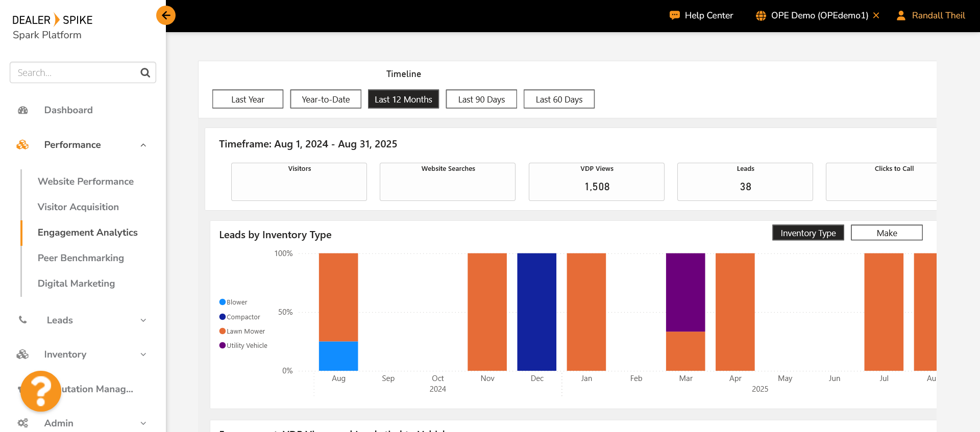Expand the Leads menu chevron
Viewport: 980px width, 432px height.
[143, 320]
